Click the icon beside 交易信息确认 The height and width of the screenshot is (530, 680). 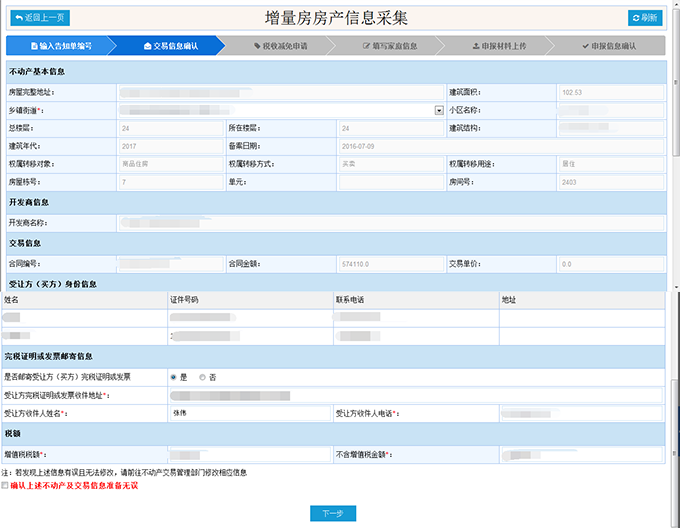148,46
